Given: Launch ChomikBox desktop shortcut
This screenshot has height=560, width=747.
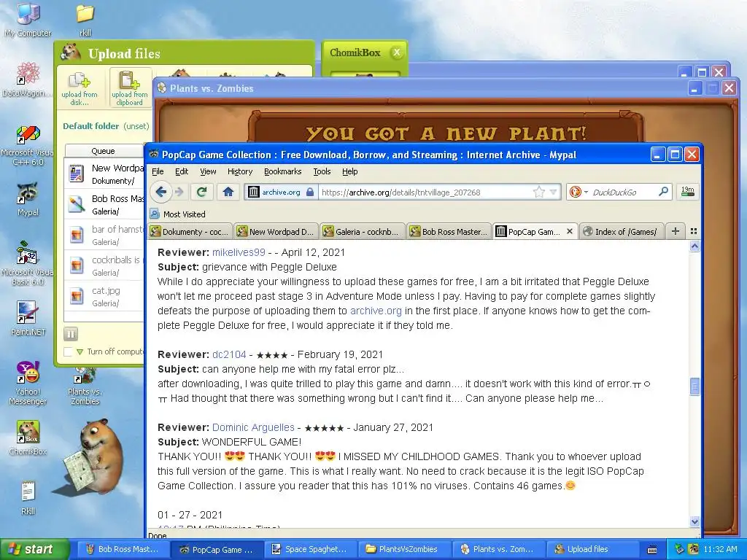Looking at the screenshot, I should point(28,438).
